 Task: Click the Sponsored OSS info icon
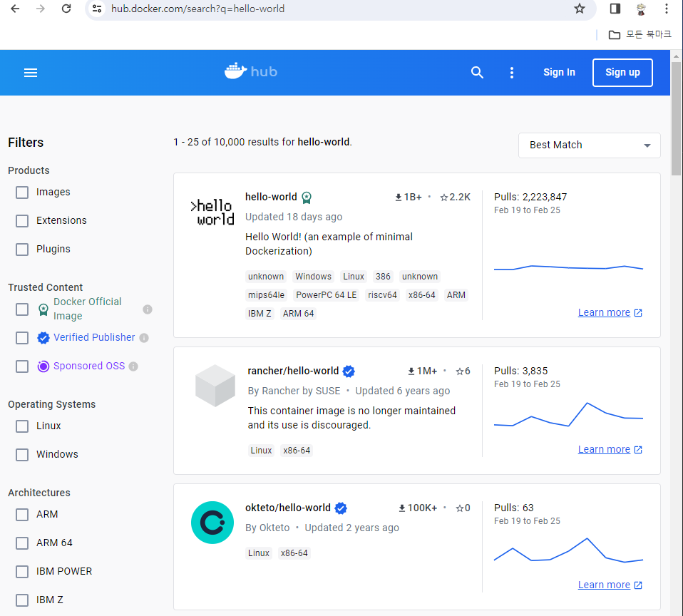[x=134, y=366]
